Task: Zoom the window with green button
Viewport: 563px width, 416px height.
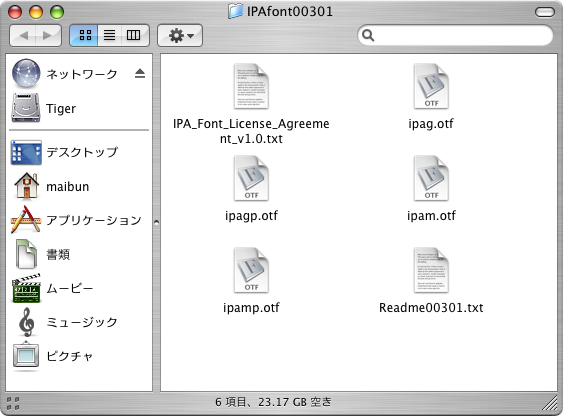Action: point(57,12)
